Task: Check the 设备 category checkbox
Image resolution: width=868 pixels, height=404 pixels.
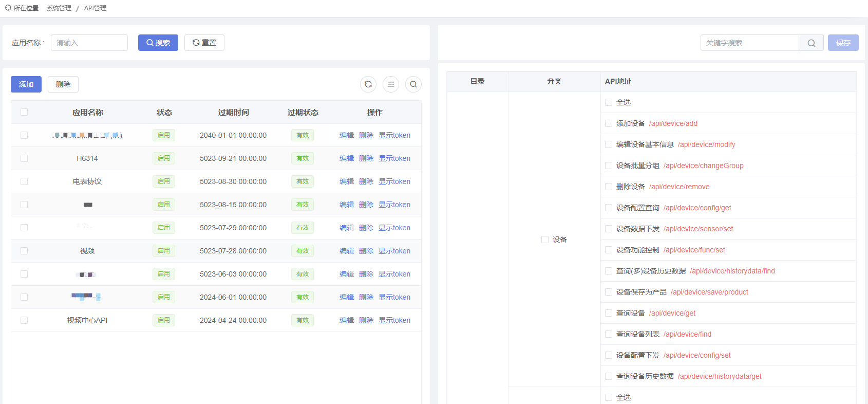Action: click(x=545, y=240)
